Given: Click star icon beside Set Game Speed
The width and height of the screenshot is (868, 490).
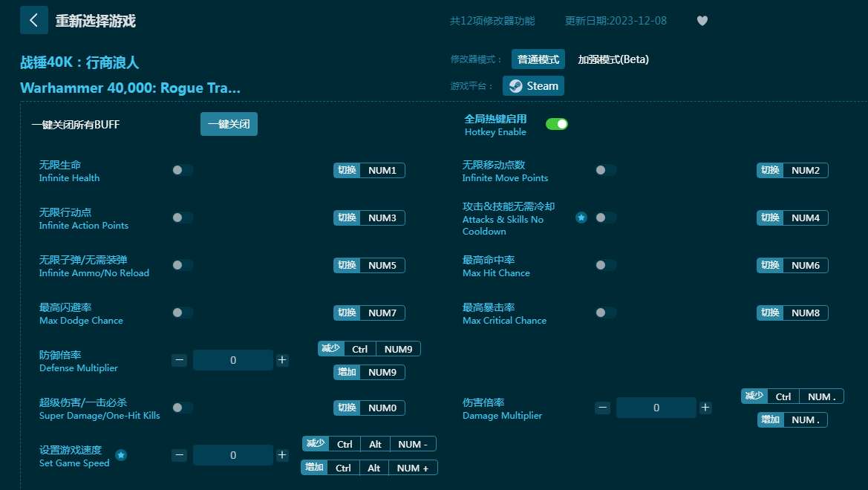Looking at the screenshot, I should [121, 455].
